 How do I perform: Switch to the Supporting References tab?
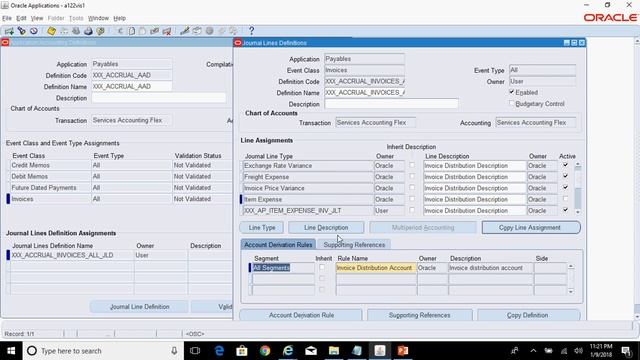pos(354,244)
